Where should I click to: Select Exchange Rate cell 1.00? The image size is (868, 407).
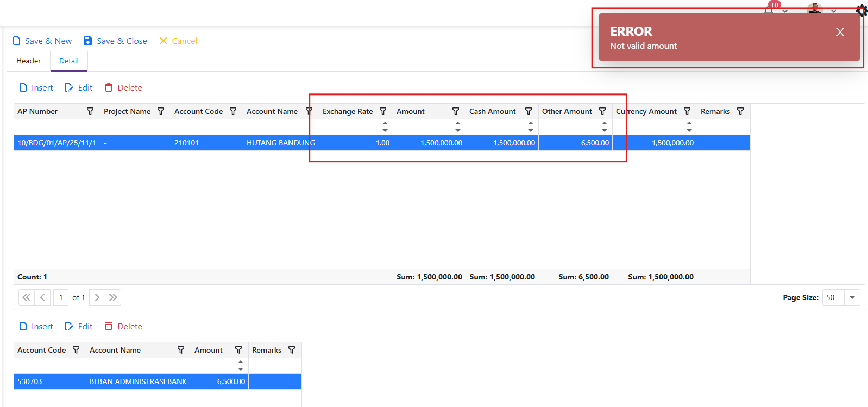click(356, 143)
